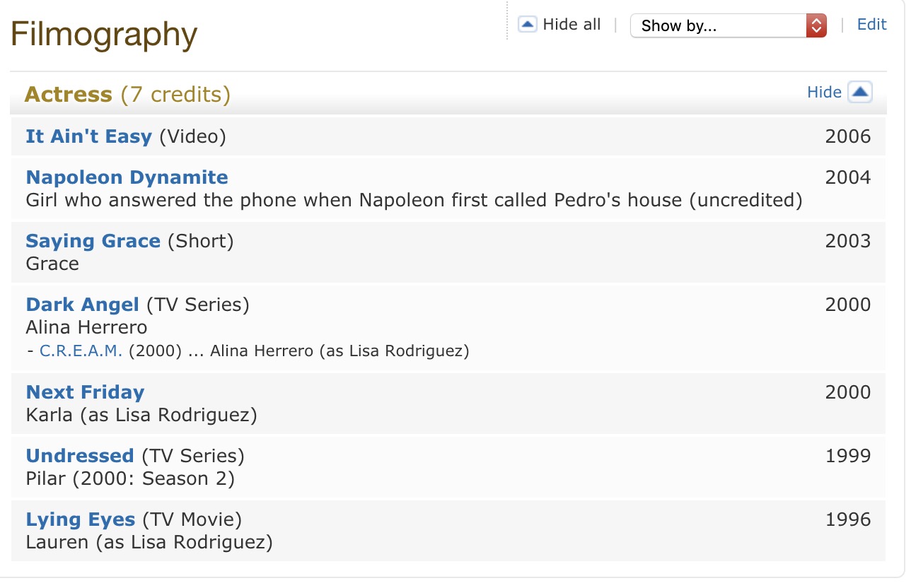Open the Dark Angel TV series
The image size is (911, 588).
coord(83,305)
